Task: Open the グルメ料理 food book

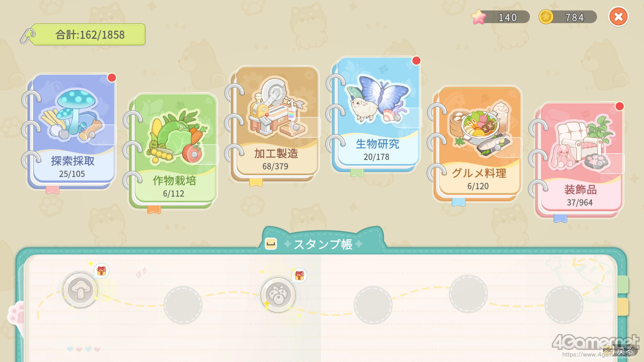Action: [x=476, y=144]
